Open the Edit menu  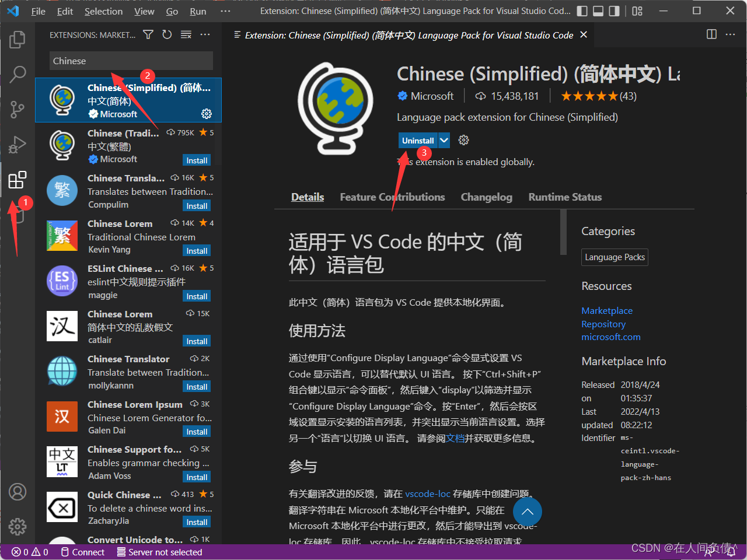click(x=65, y=11)
